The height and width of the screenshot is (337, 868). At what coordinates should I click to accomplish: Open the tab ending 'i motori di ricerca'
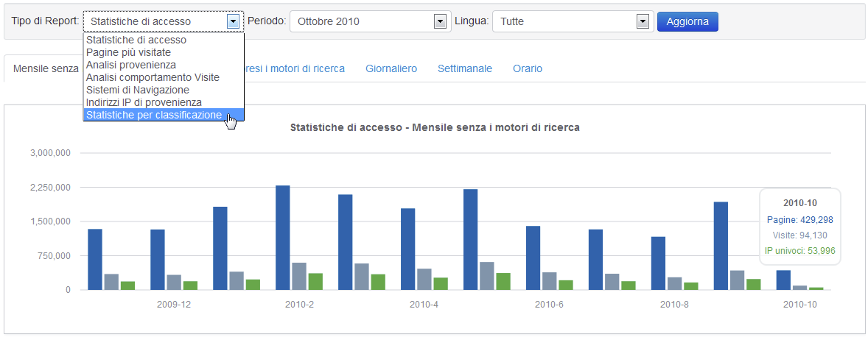click(x=295, y=68)
